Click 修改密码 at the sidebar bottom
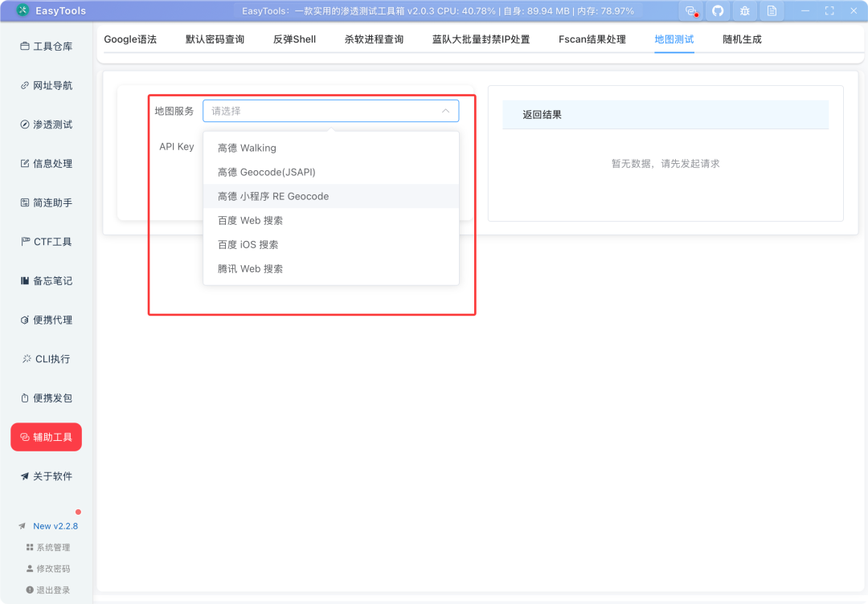This screenshot has width=868, height=604. click(48, 569)
